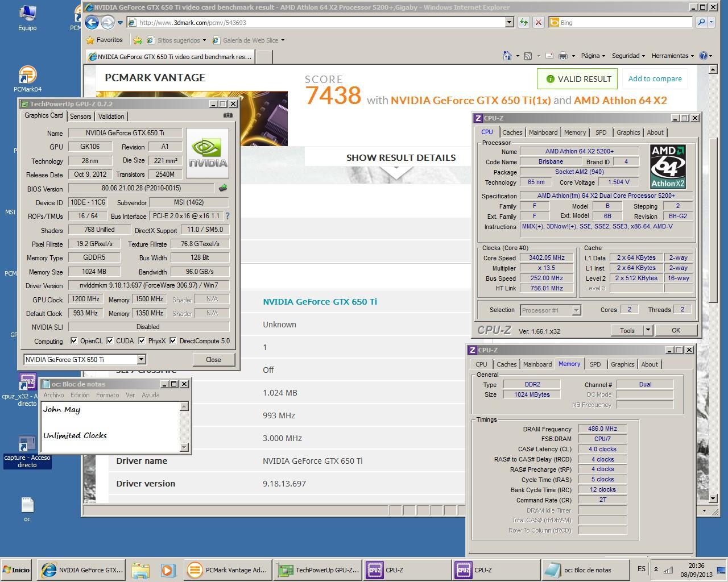
Task: Switch to Validation tab in GPU-Z
Action: (x=111, y=116)
